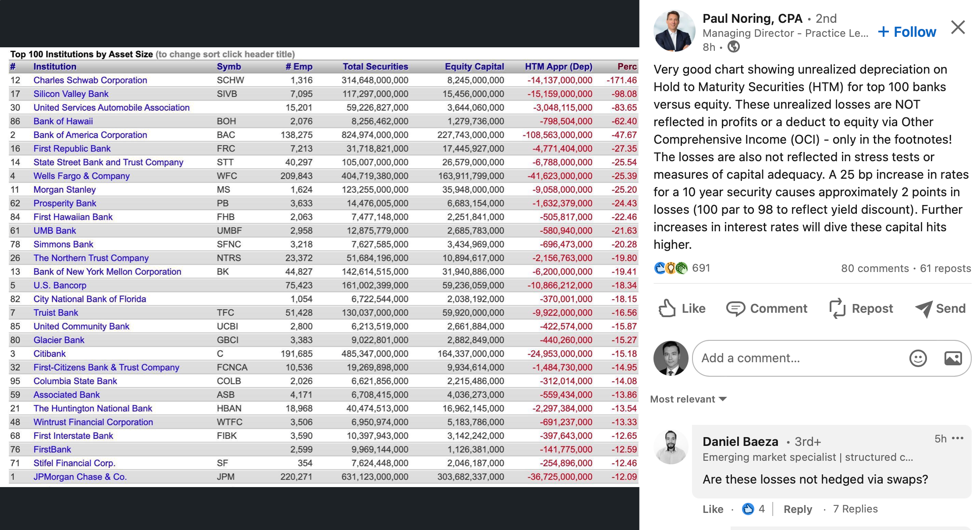Open the 80 comments link

tap(875, 269)
